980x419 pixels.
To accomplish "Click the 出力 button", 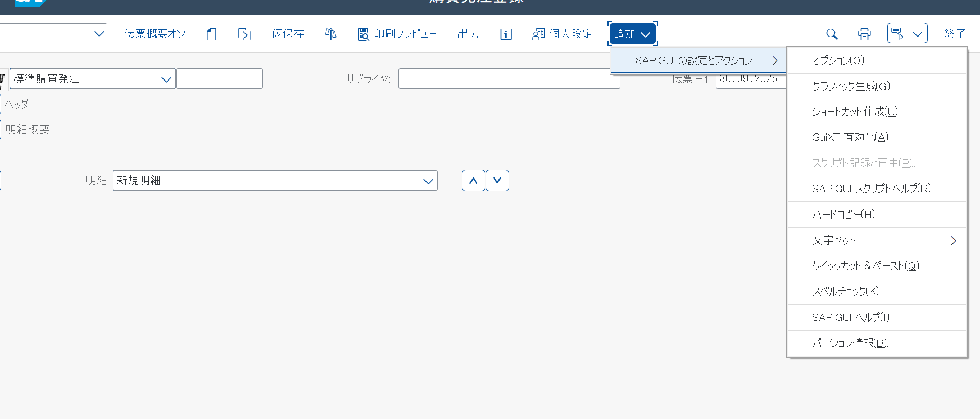I will tap(468, 34).
